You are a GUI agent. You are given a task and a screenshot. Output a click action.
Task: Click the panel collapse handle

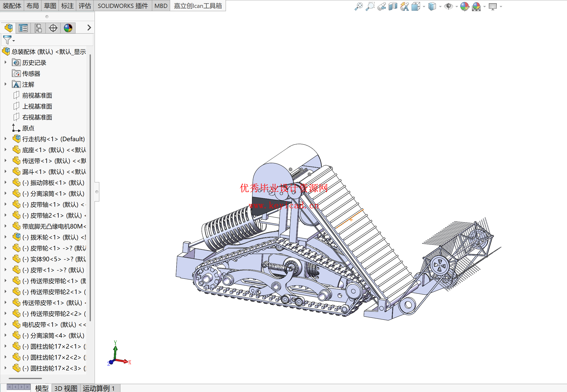pos(97,192)
